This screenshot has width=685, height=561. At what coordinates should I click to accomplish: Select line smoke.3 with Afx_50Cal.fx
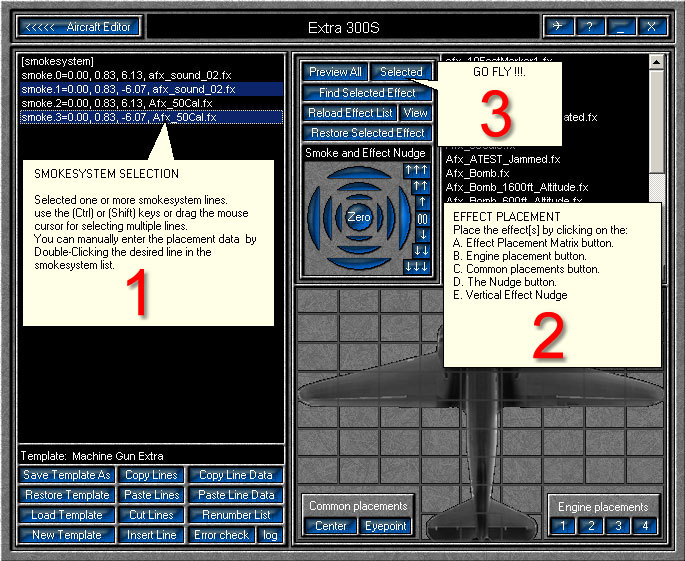pyautogui.click(x=151, y=117)
